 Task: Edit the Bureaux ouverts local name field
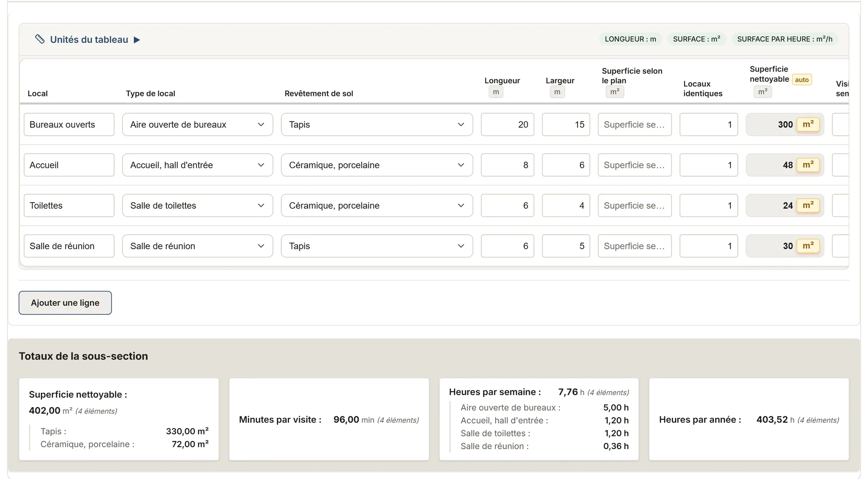pyautogui.click(x=69, y=125)
